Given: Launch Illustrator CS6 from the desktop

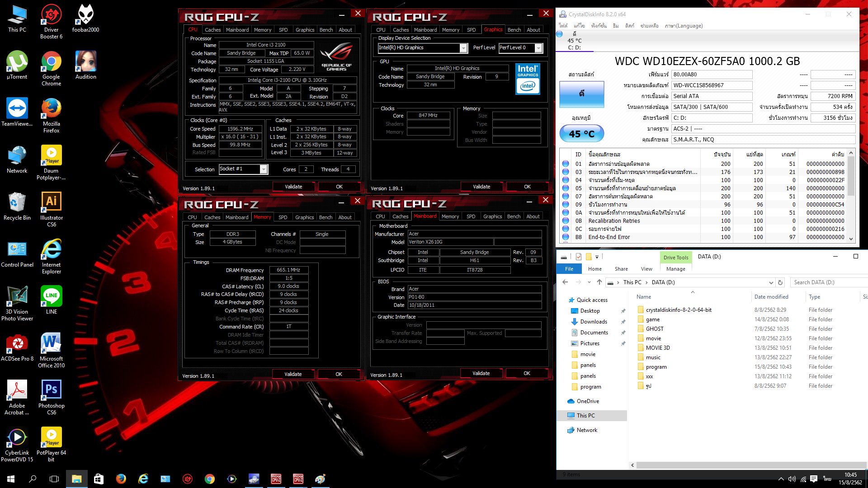Looking at the screenshot, I should pos(52,210).
